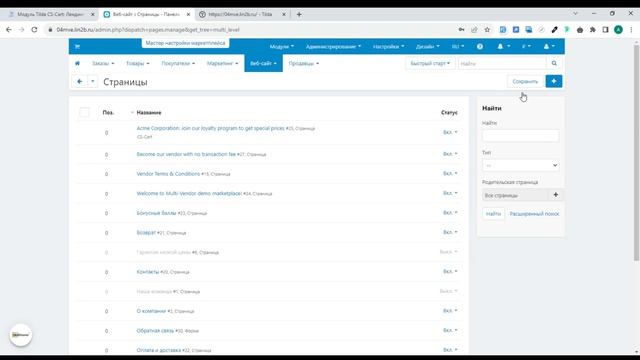Open Vendor Terms & Conditions page
The width and height of the screenshot is (640, 360).
tap(168, 174)
